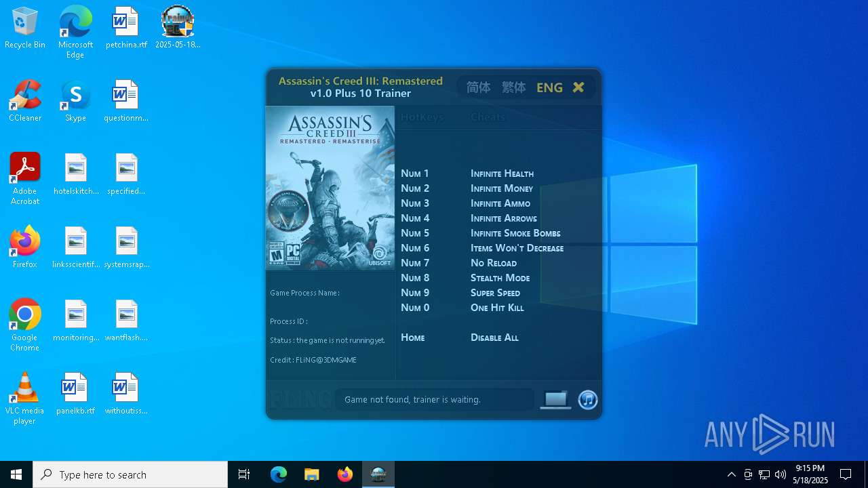The width and height of the screenshot is (868, 488).
Task: Toggle Infinite Smoke Bombs cheat
Action: (515, 233)
